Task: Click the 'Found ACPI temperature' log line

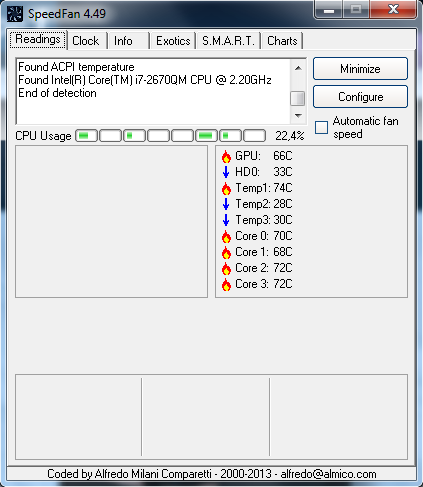Action: point(76,67)
